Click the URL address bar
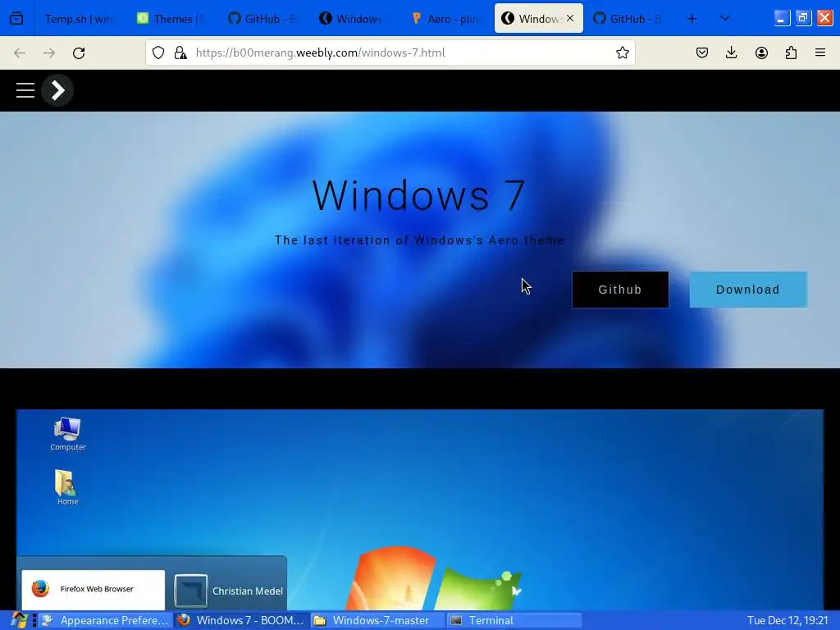The image size is (840, 630). click(390, 52)
